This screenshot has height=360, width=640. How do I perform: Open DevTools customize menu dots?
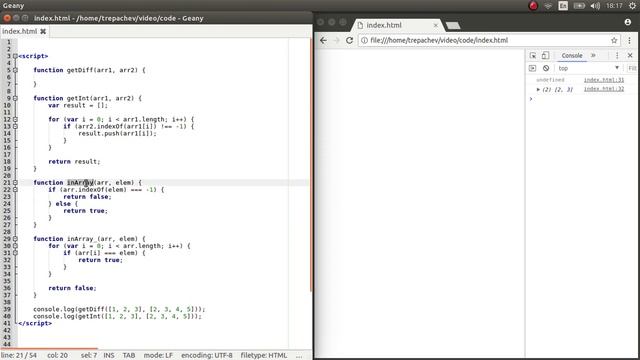tap(617, 56)
